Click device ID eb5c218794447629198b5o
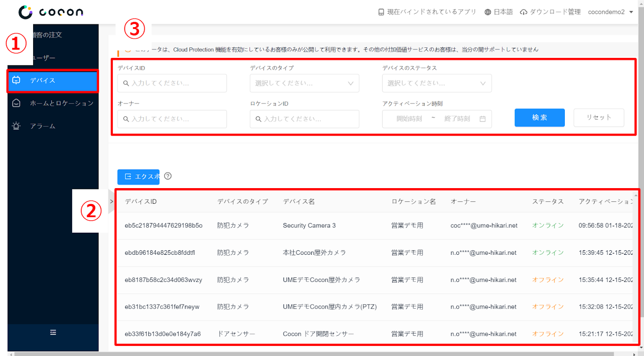Image resolution: width=644 pixels, height=356 pixels. click(163, 225)
